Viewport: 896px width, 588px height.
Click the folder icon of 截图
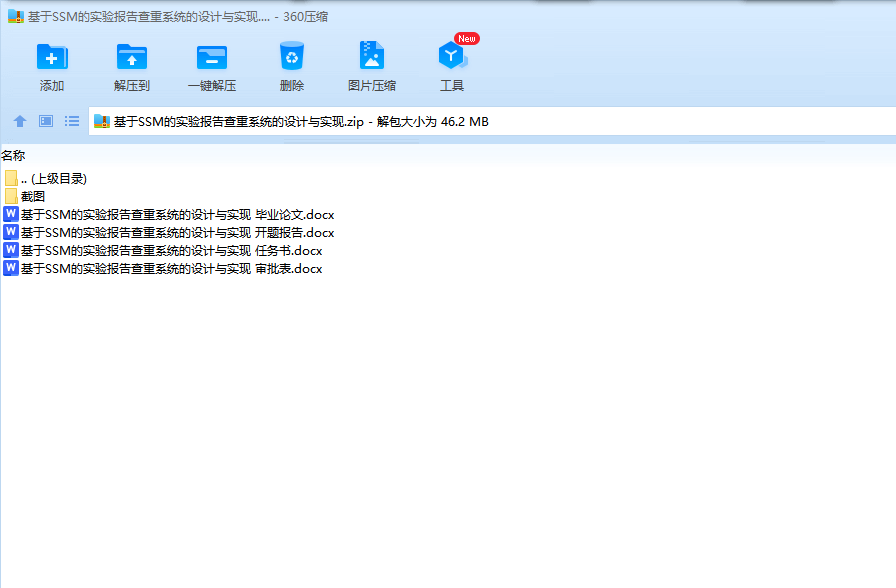(11, 197)
